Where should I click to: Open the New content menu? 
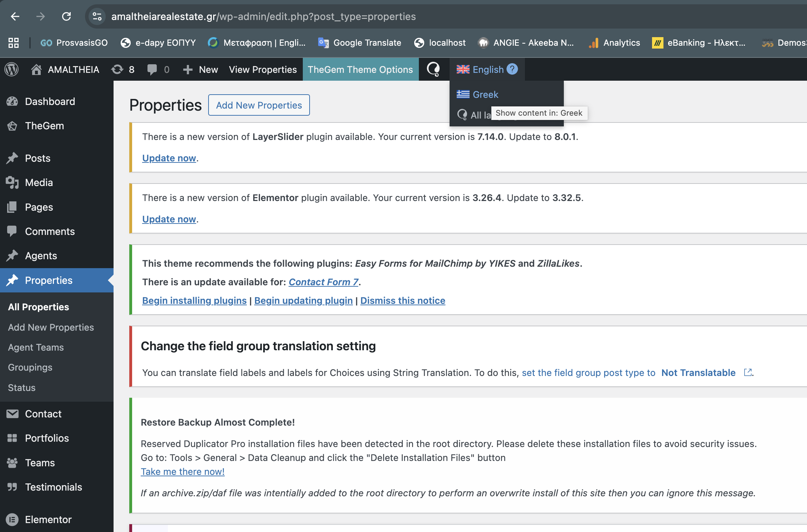[201, 69]
